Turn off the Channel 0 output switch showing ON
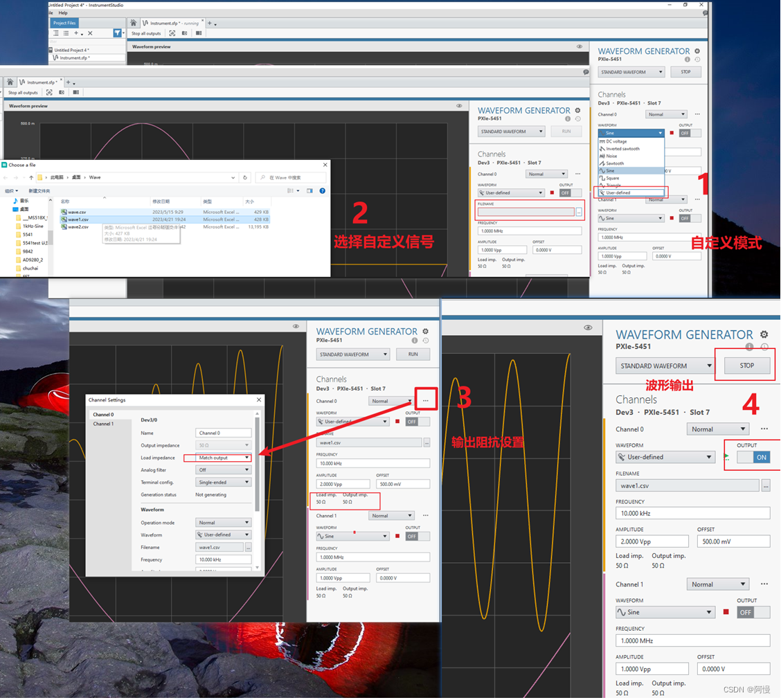Screen dimensions: 781x700 pyautogui.click(x=753, y=458)
